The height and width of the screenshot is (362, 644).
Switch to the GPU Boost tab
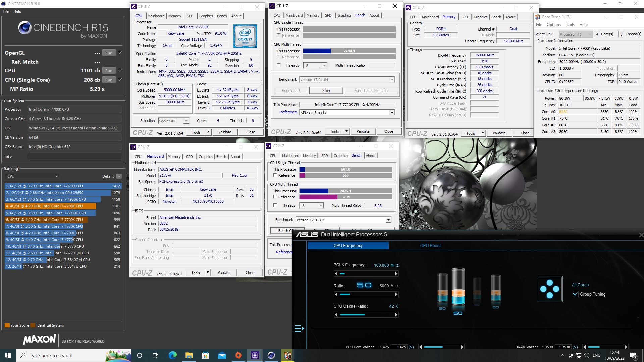pyautogui.click(x=430, y=246)
